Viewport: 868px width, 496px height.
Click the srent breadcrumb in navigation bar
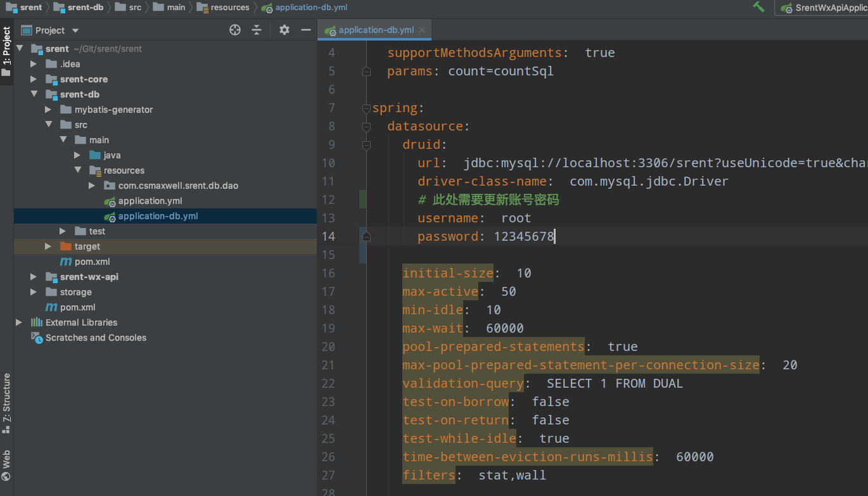tap(24, 8)
